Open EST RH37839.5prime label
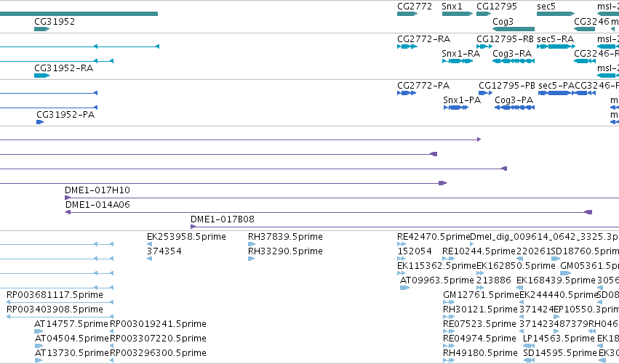Image resolution: width=619 pixels, height=364 pixels. coord(285,237)
